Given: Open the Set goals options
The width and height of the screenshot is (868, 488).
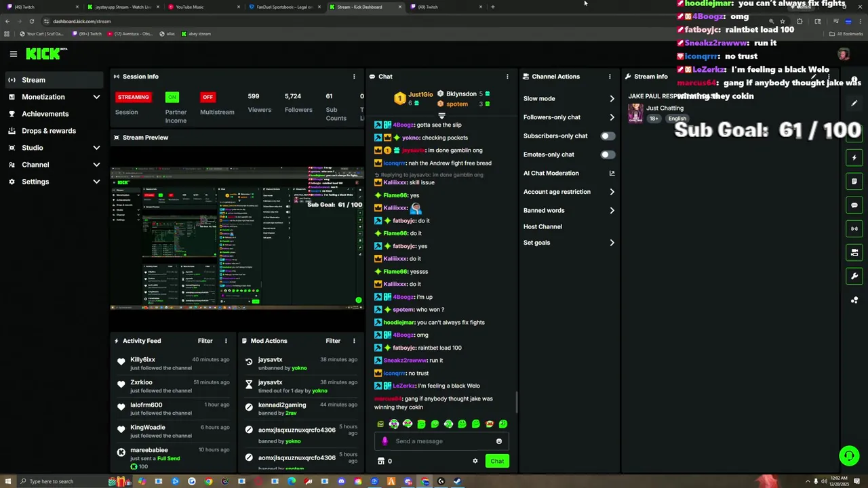Looking at the screenshot, I should click(x=569, y=243).
